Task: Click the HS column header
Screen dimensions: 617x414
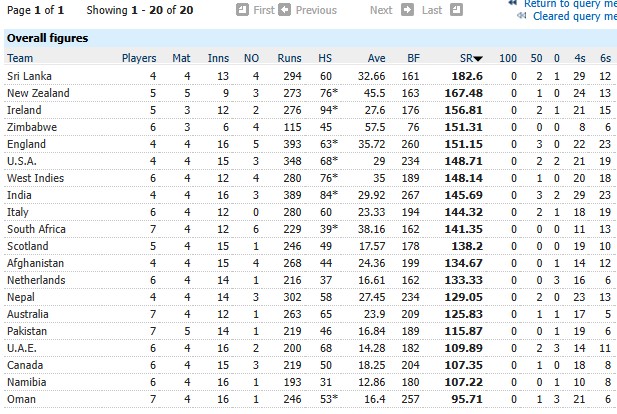Action: pyautogui.click(x=325, y=58)
